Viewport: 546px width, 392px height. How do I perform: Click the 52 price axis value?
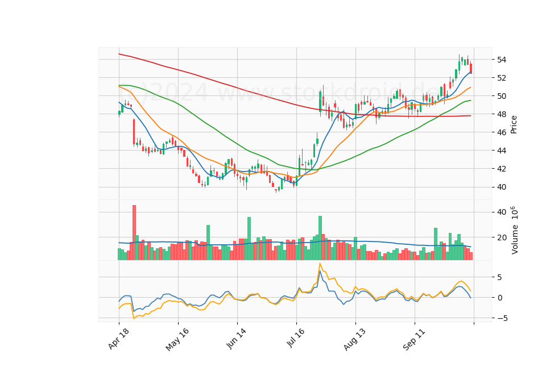point(502,78)
